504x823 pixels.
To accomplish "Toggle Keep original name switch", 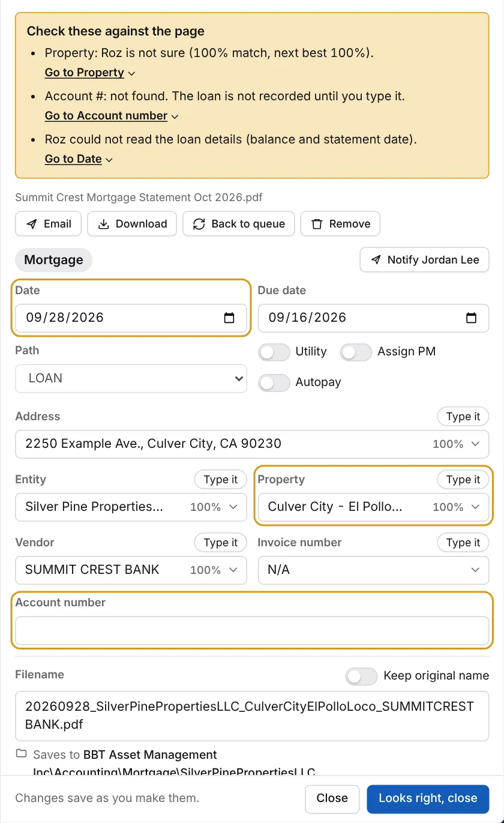I will coord(362,677).
